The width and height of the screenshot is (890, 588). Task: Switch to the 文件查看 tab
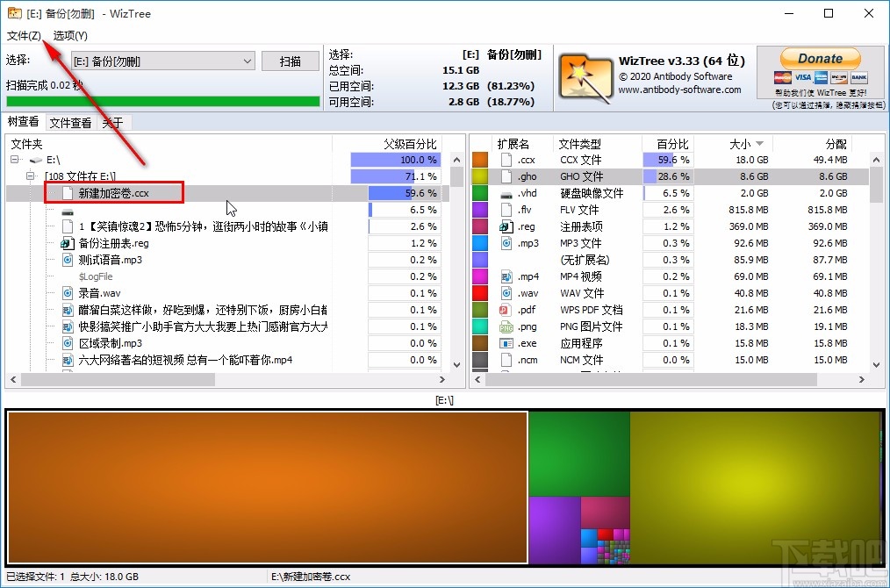pyautogui.click(x=70, y=122)
